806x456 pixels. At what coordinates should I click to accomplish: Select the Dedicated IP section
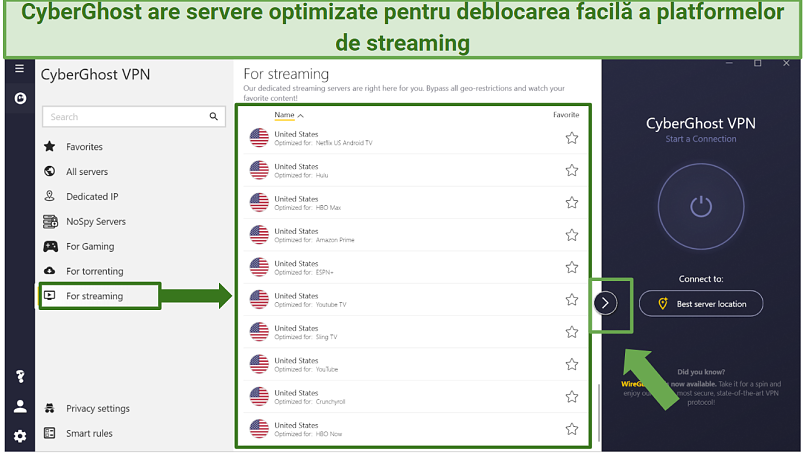point(92,196)
